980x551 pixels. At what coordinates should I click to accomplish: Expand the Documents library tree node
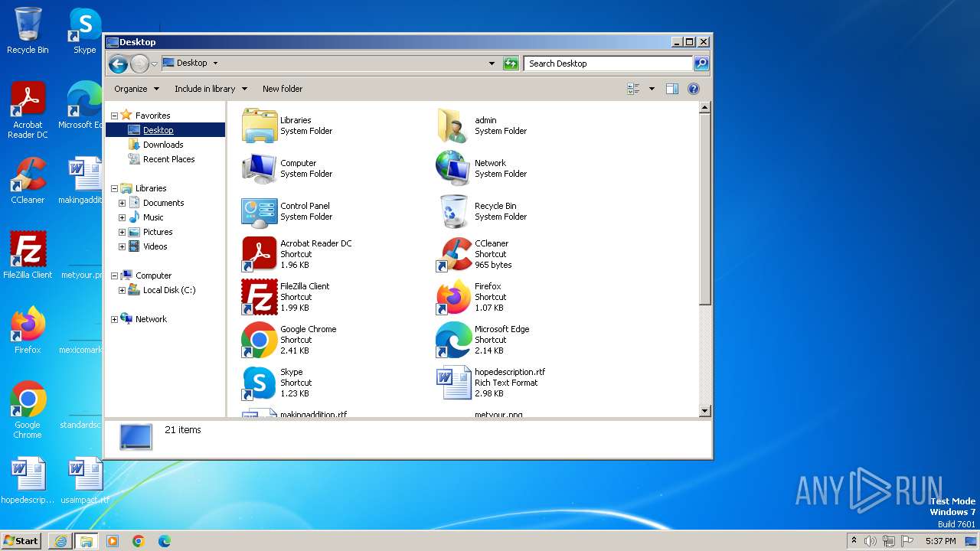tap(122, 203)
